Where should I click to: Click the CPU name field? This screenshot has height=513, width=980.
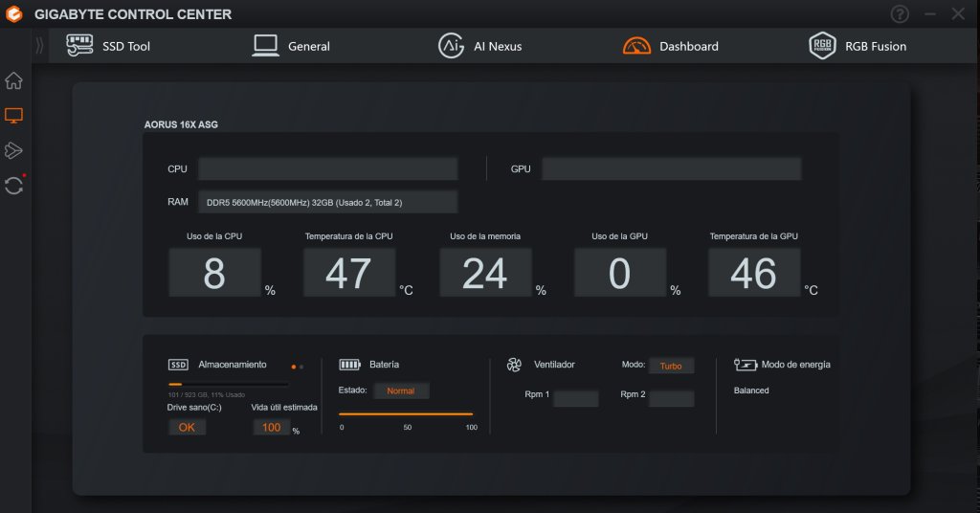coord(328,168)
